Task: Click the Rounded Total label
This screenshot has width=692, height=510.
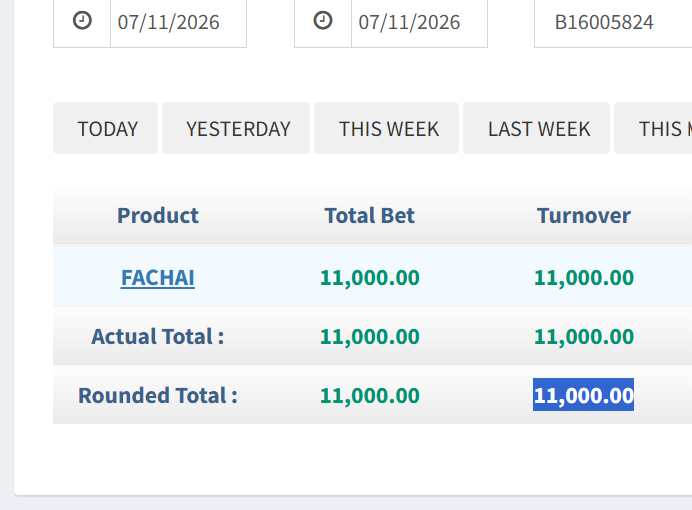Action: pos(158,396)
